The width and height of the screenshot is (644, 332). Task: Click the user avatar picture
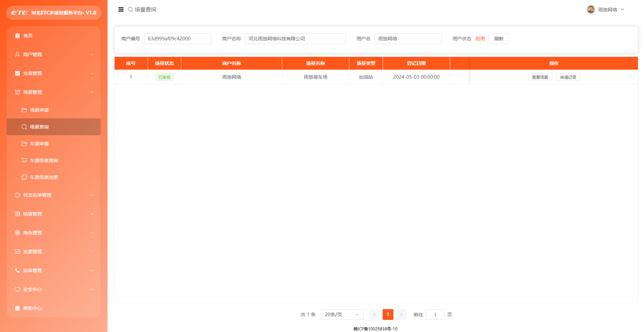pyautogui.click(x=591, y=10)
